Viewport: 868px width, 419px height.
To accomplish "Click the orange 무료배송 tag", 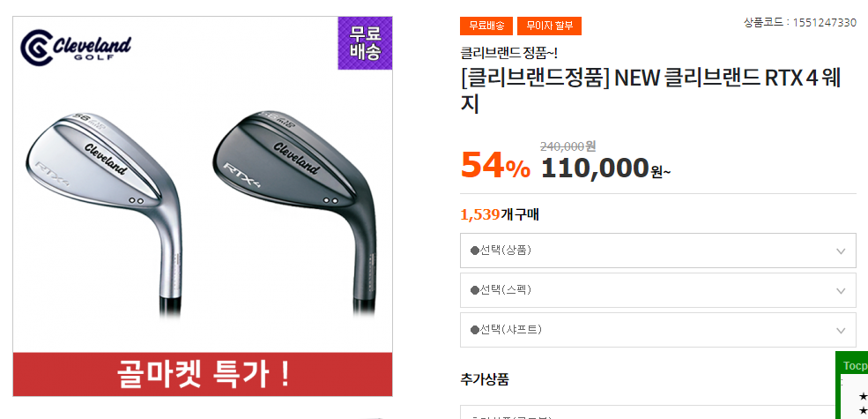I will coord(486,26).
